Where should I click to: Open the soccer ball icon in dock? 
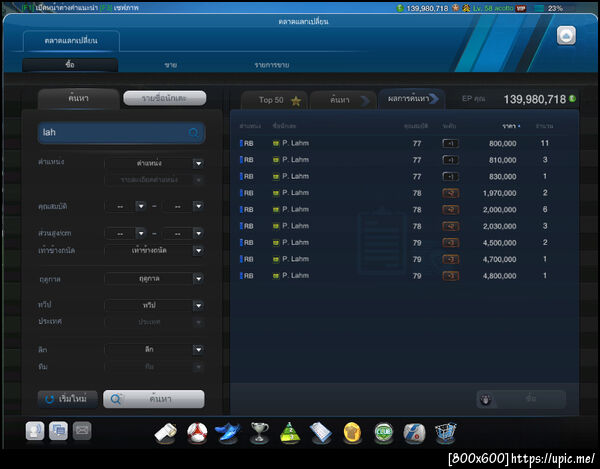197,433
